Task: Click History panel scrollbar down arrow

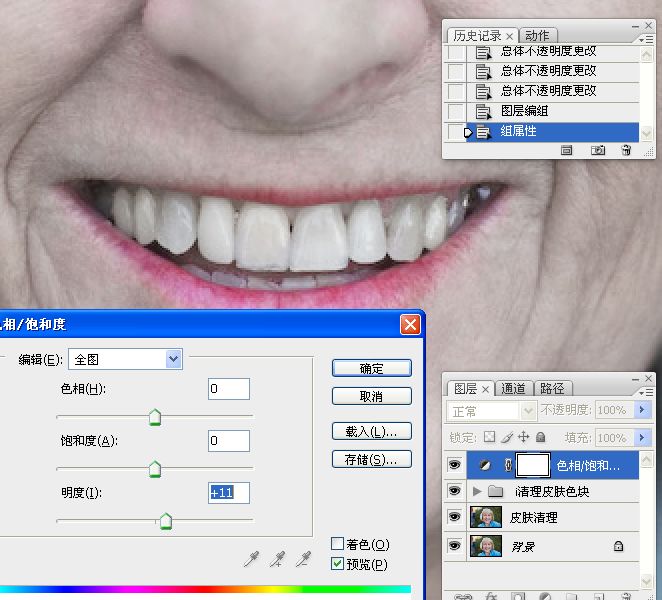Action: coord(646,134)
